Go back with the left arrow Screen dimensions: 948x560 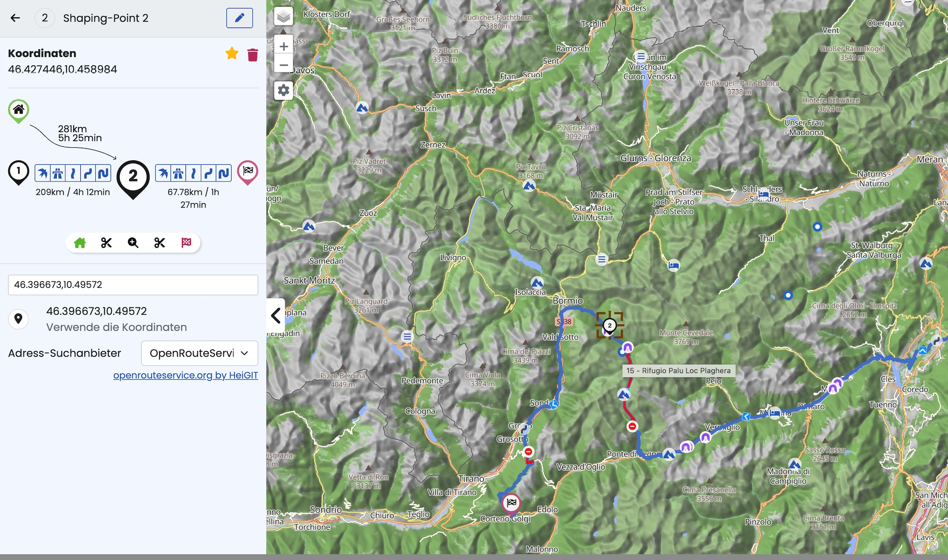tap(16, 18)
